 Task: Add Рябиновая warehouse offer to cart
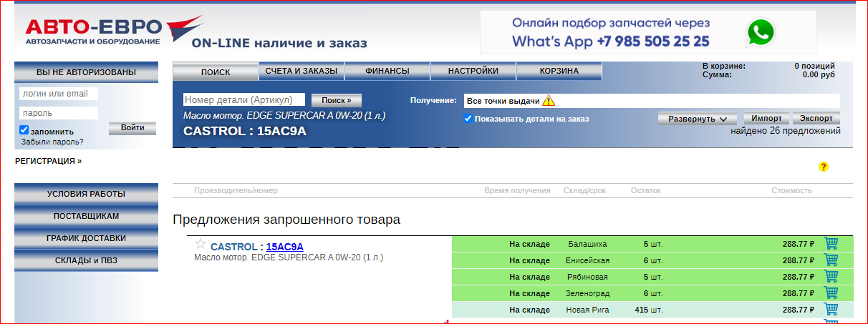click(831, 276)
